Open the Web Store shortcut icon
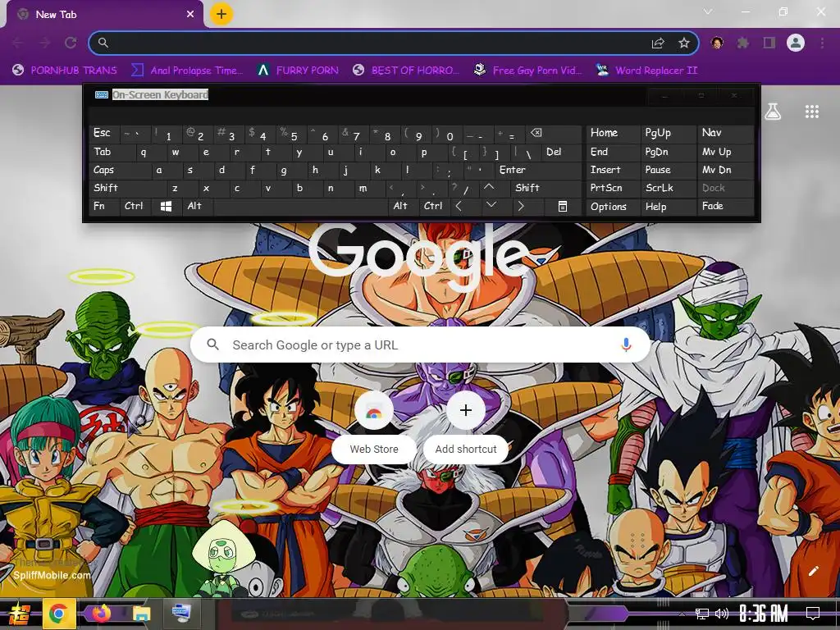 (374, 411)
